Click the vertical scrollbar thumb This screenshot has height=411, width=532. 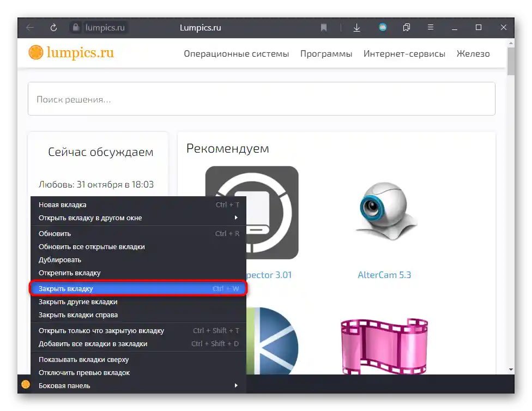[511, 62]
